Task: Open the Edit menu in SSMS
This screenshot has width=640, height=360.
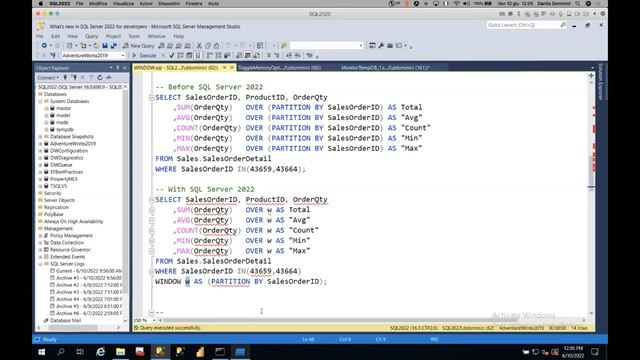Action: [55, 36]
